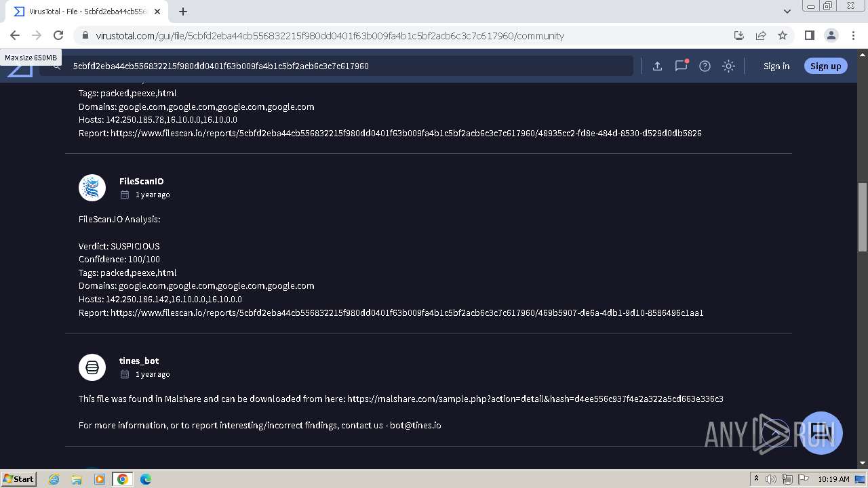Open the tines_bot username link
The width and height of the screenshot is (868, 488).
pos(139,361)
